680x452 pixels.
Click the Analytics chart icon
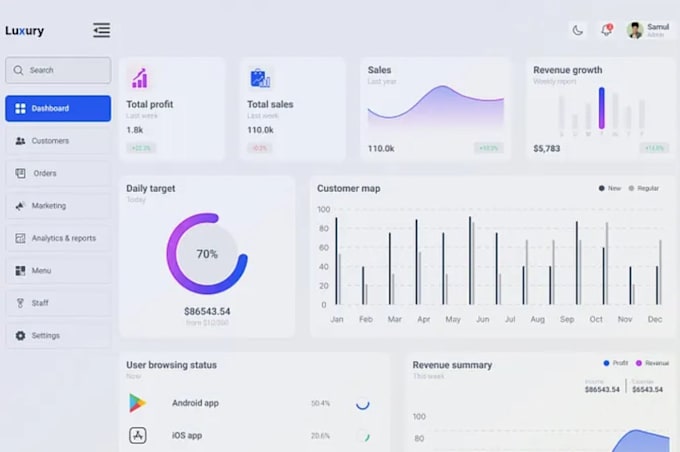coord(20,238)
